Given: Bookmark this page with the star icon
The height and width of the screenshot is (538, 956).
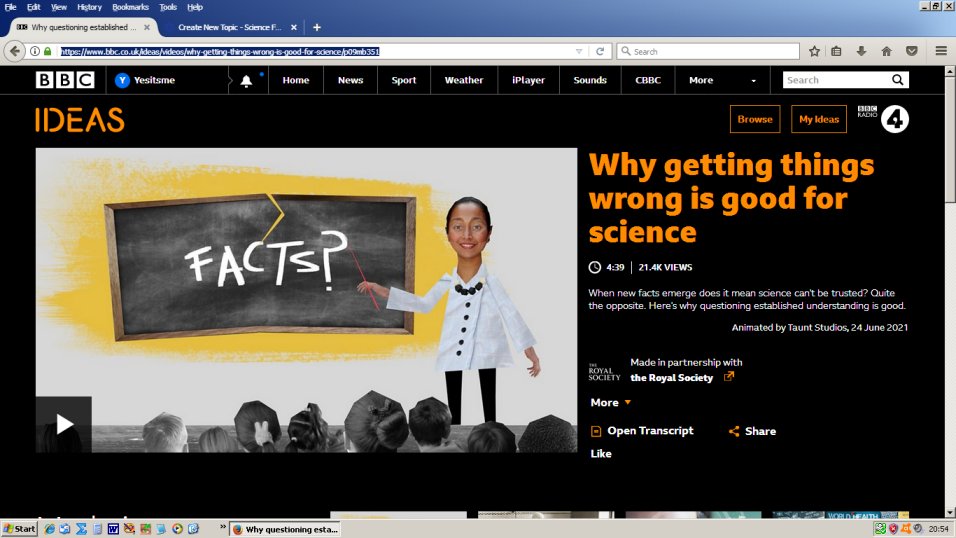Looking at the screenshot, I should coord(814,51).
